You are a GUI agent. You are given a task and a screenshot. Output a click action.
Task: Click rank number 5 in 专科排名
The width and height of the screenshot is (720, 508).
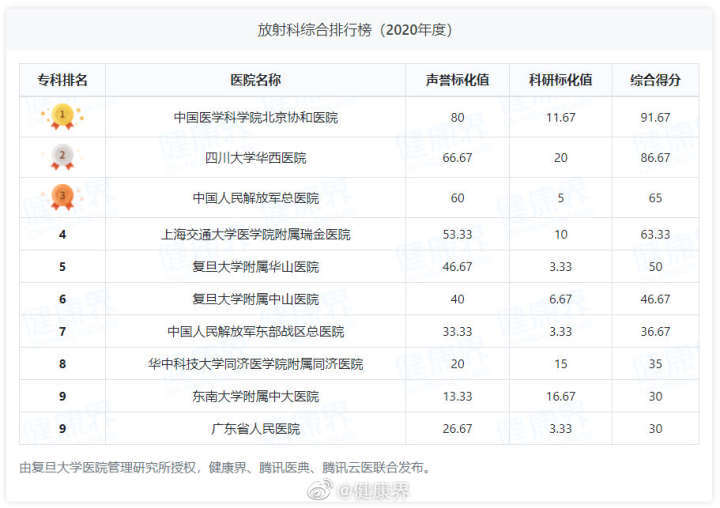coord(62,266)
